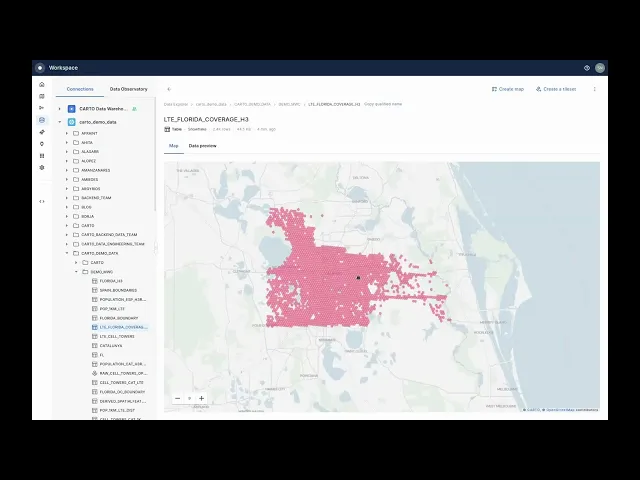
Task: Open the Settings gear icon in sidebar
Action: (x=42, y=167)
